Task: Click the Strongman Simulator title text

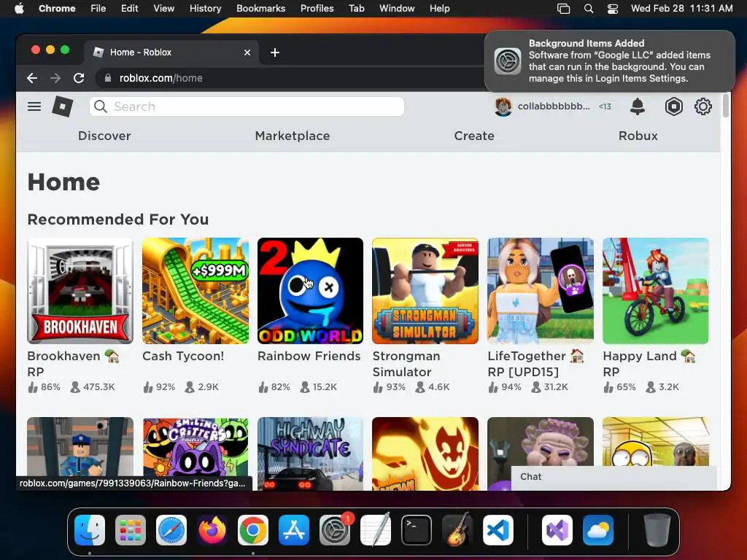Action: click(406, 364)
